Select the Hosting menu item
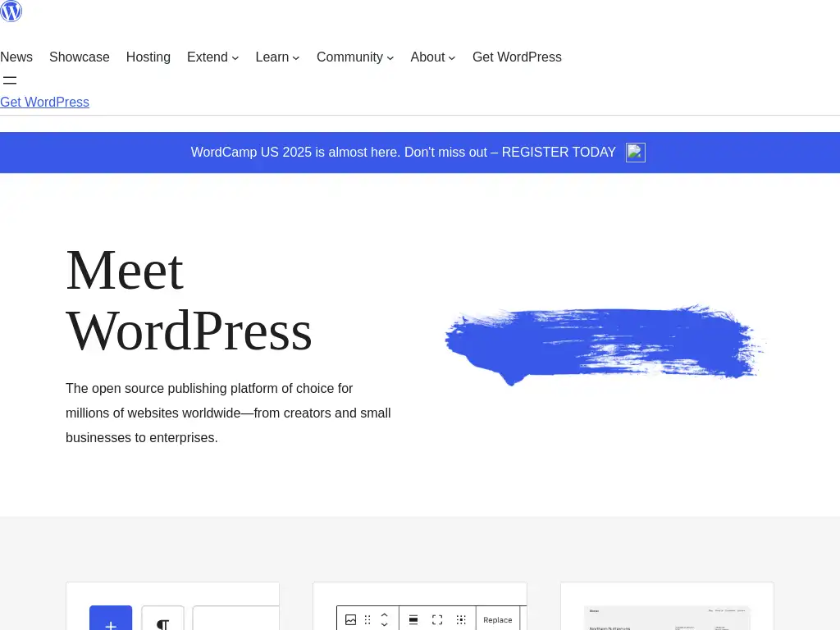This screenshot has height=630, width=840. pyautogui.click(x=148, y=57)
